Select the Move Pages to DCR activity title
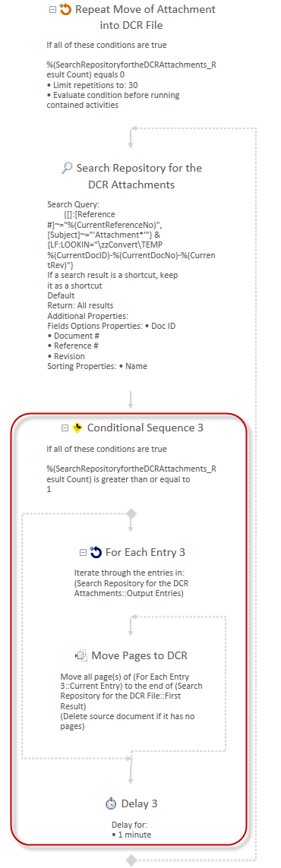Viewport: 281px width, 868px height. click(140, 655)
